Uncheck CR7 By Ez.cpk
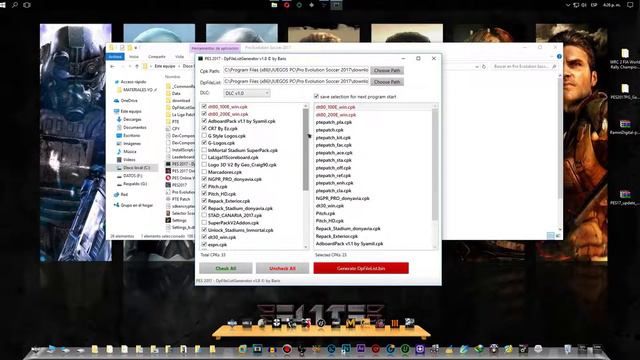The height and width of the screenshot is (360, 640). coord(204,128)
